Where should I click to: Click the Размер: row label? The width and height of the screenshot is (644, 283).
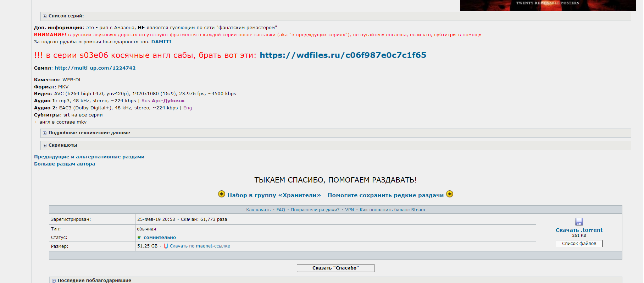point(60,246)
